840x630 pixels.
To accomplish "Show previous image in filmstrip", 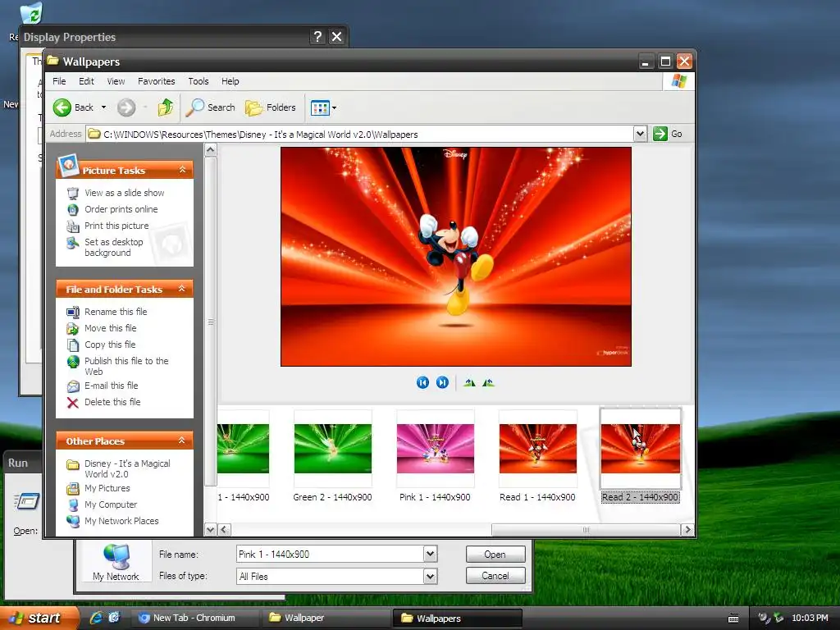I will point(422,382).
